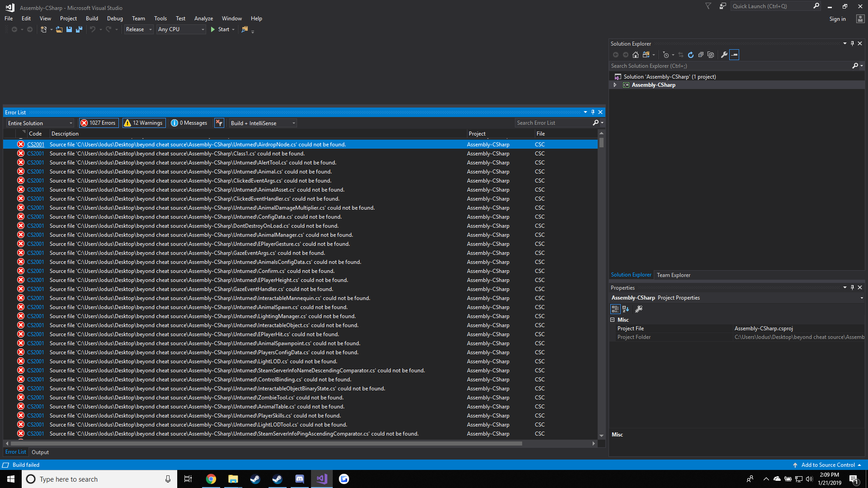Open the Debug menu

coord(115,19)
